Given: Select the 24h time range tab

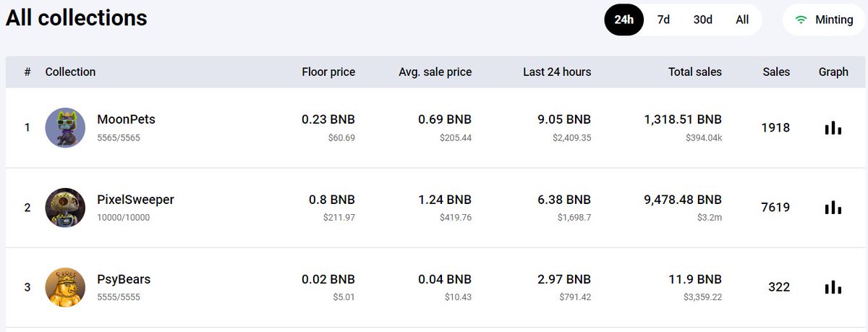Looking at the screenshot, I should click(x=624, y=20).
